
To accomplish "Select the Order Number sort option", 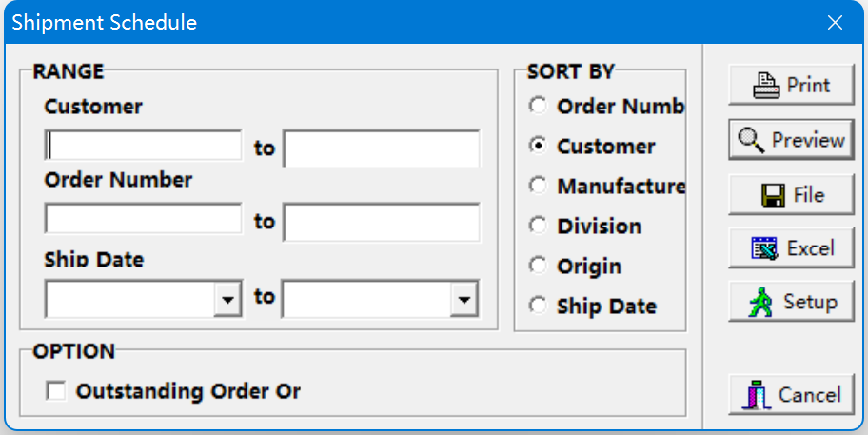I will point(538,106).
